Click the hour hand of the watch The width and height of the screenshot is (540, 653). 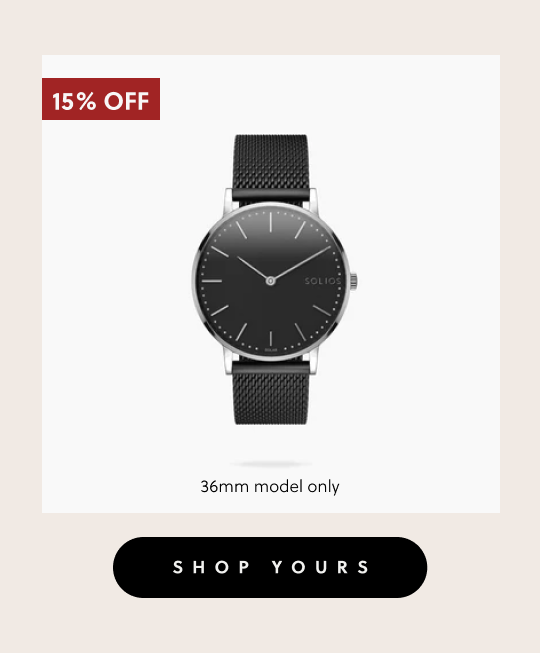253,268
